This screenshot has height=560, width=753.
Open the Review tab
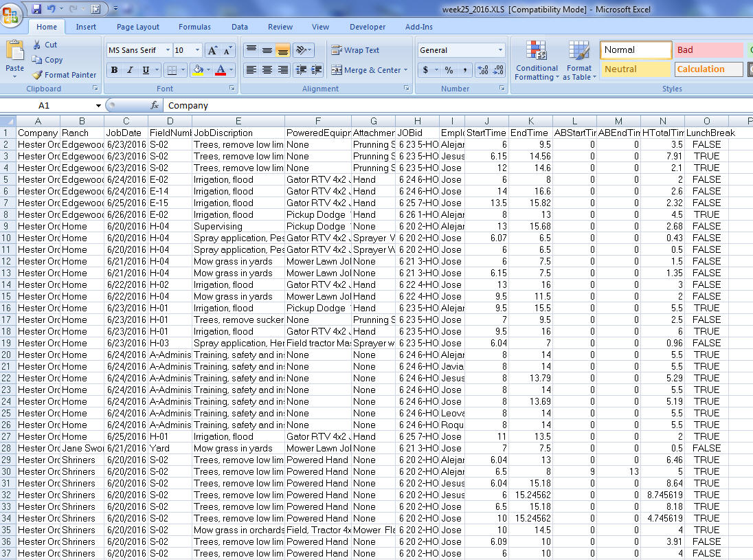[x=280, y=27]
